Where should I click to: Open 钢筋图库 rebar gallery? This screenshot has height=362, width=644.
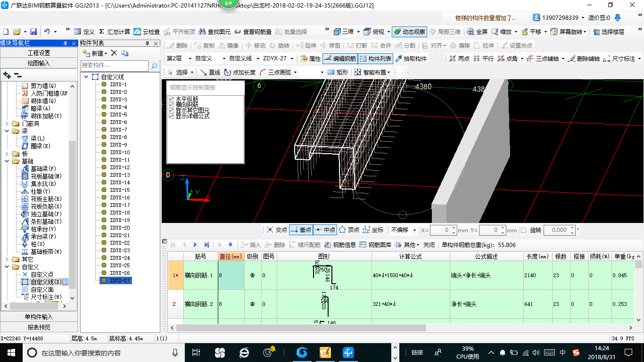click(375, 245)
